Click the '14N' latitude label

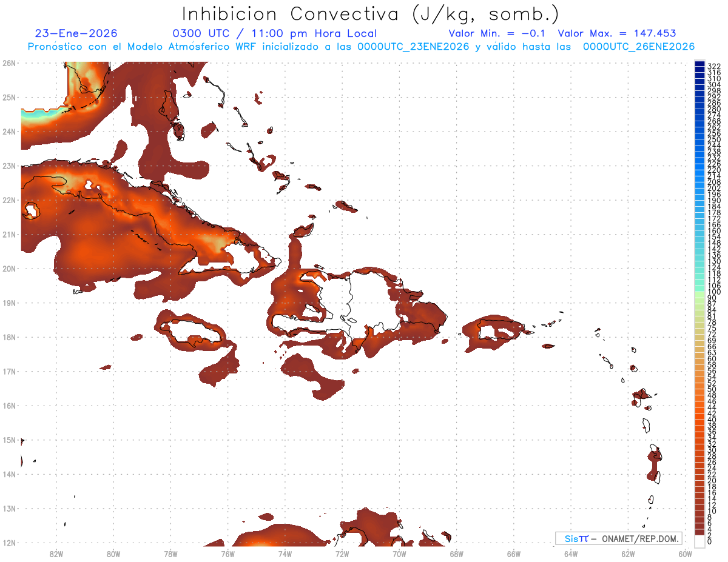9,474
